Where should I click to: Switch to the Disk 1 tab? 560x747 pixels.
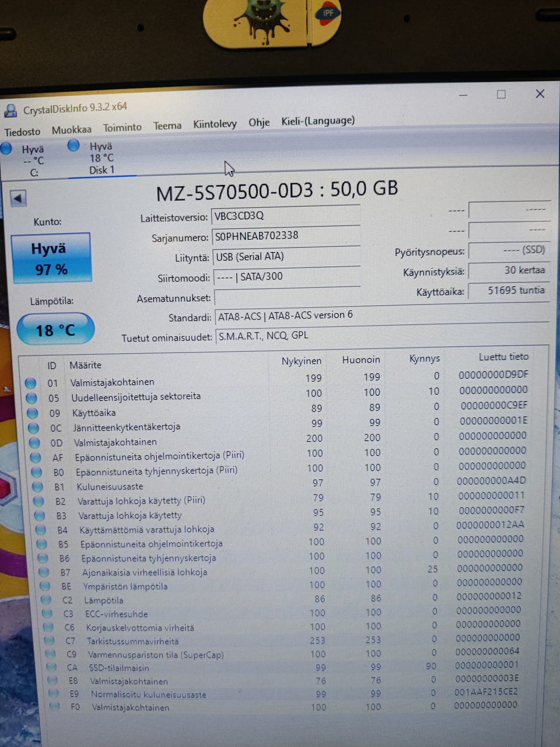point(101,158)
